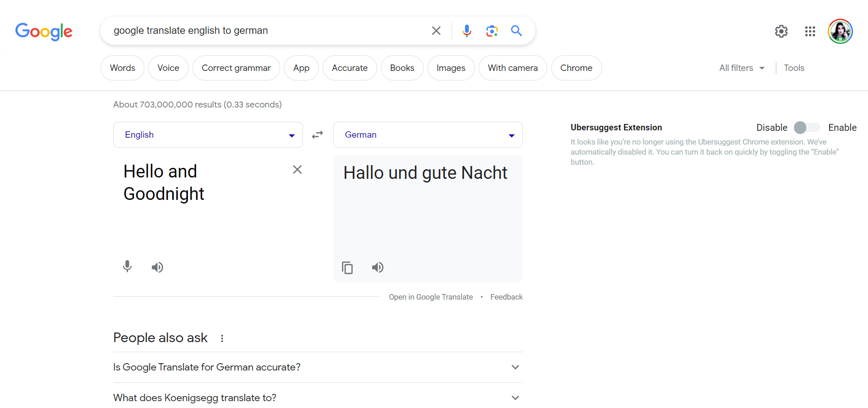Edit the "Hello and Goodnight" source text

click(x=164, y=183)
